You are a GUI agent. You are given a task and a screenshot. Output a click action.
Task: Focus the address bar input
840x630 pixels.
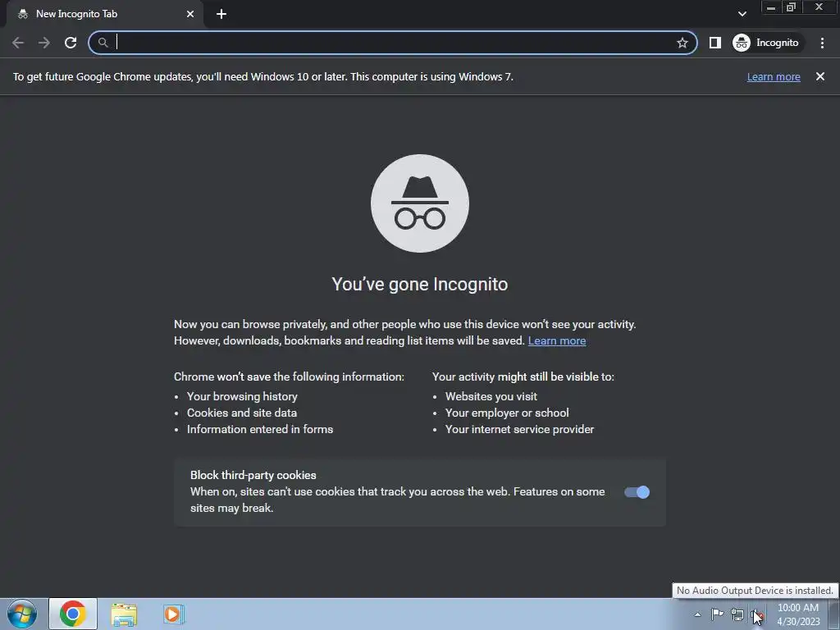(x=394, y=43)
